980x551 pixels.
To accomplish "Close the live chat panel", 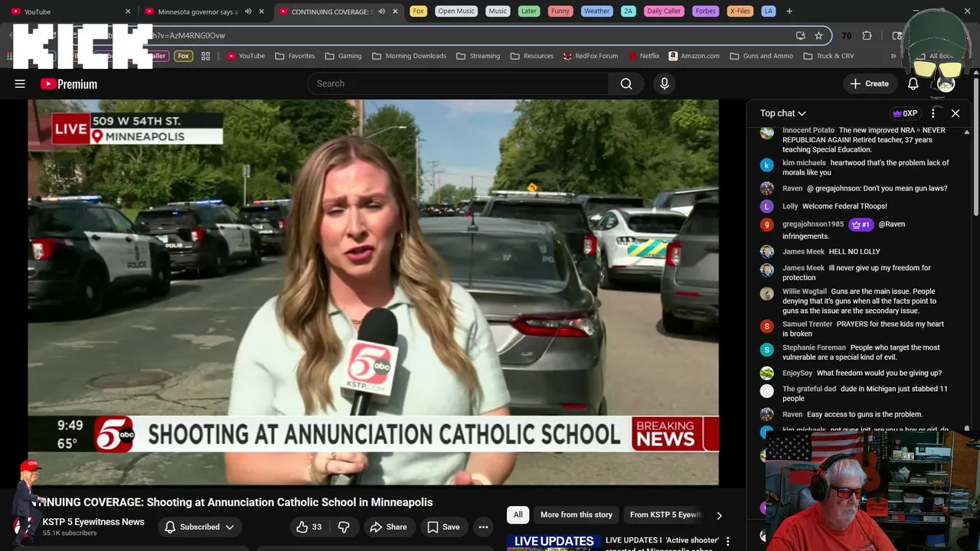I will [955, 113].
